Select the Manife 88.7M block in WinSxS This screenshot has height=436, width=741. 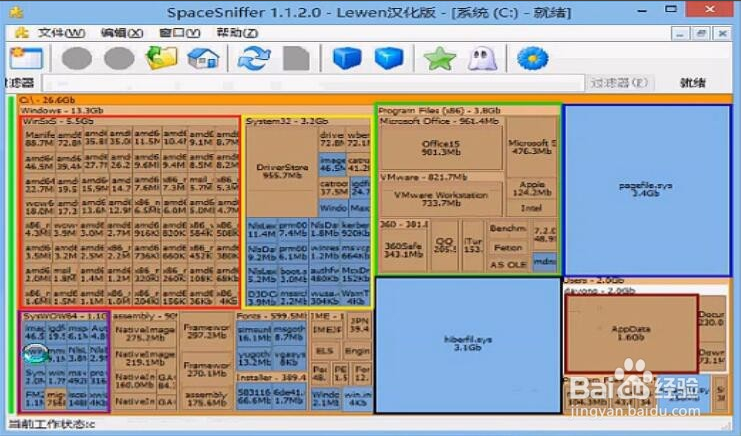(39, 138)
